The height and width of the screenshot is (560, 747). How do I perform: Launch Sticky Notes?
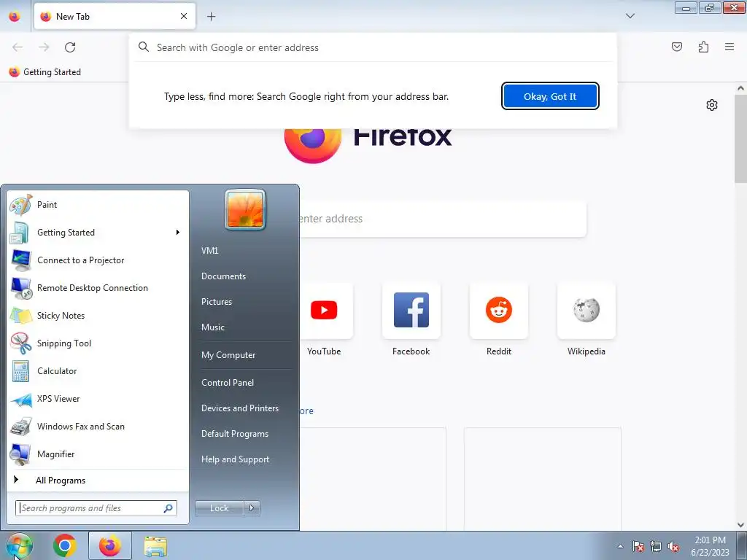pos(98,315)
